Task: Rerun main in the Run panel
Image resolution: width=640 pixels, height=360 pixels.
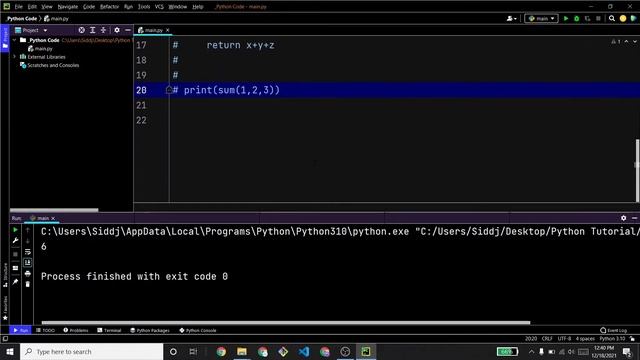Action: click(x=16, y=230)
